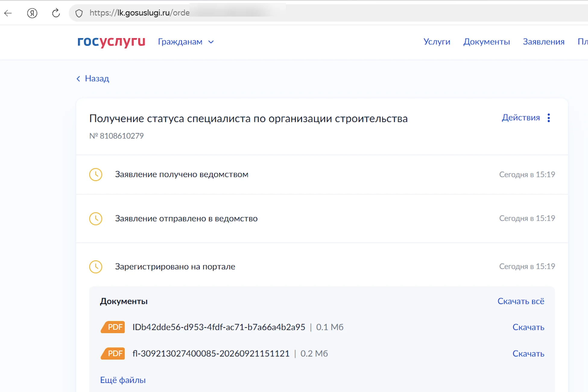Open the Заявления menu item
This screenshot has width=588, height=392.
(543, 42)
